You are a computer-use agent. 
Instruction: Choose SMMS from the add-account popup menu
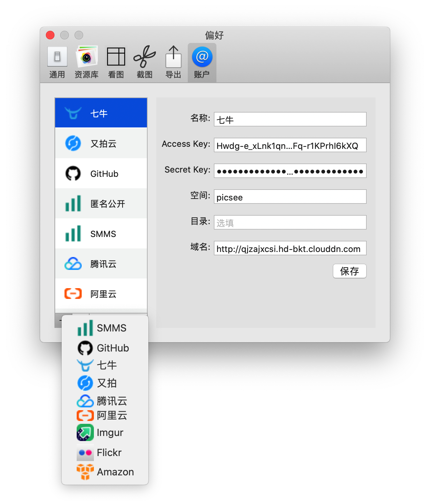(105, 328)
